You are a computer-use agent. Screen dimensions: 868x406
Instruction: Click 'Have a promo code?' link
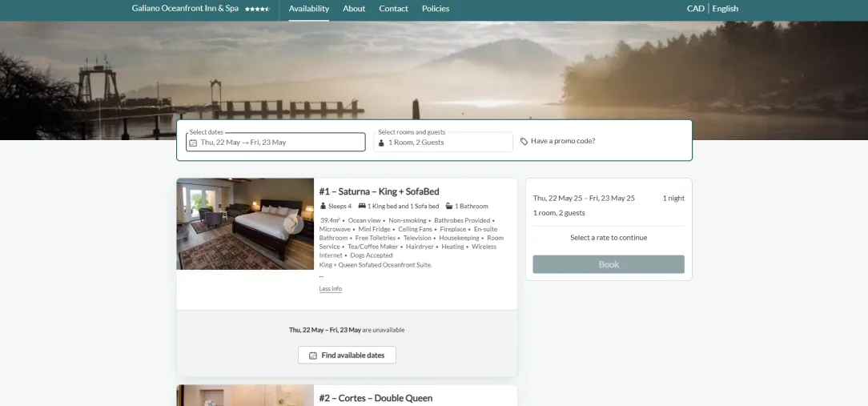(x=563, y=141)
